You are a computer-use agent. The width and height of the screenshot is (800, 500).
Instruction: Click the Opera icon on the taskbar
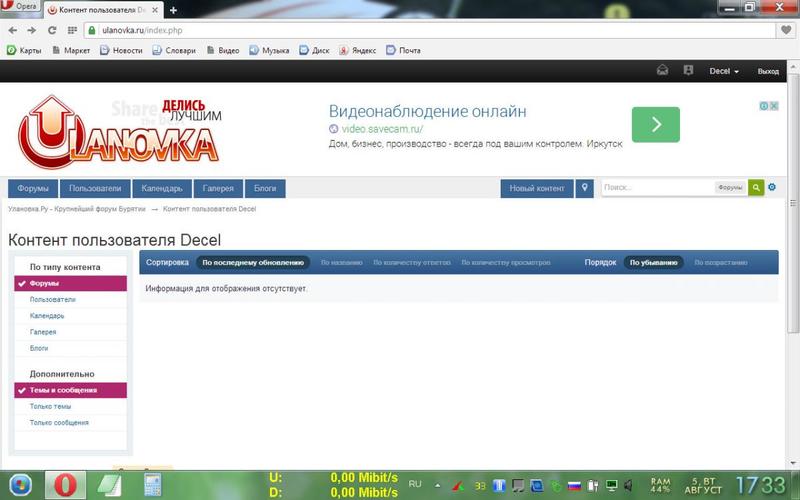pyautogui.click(x=65, y=485)
